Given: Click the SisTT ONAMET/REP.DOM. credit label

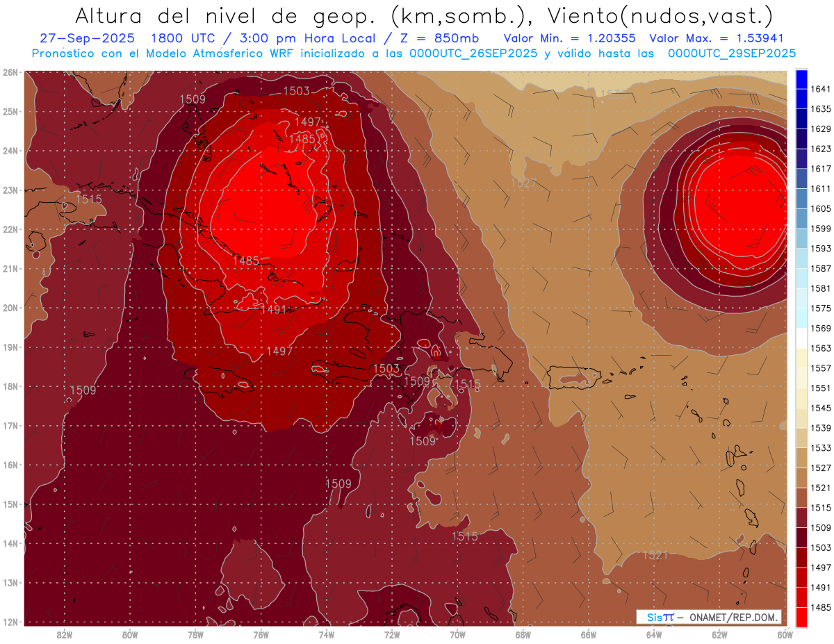Looking at the screenshot, I should (x=708, y=617).
